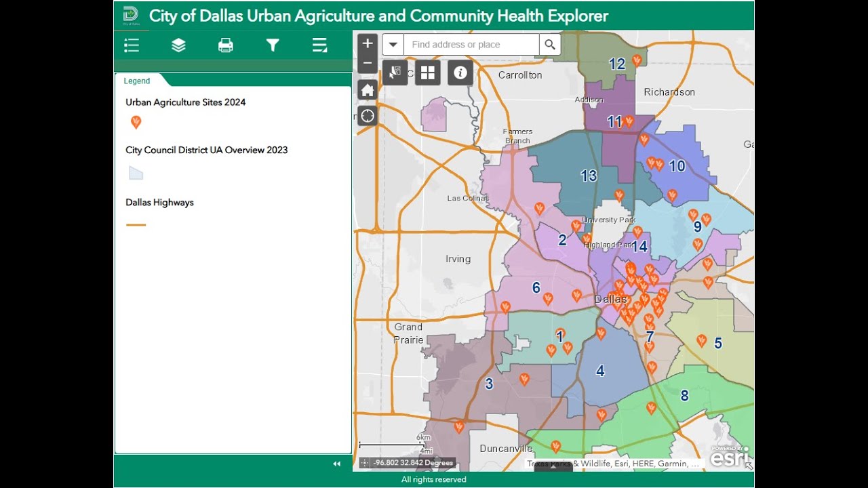Click the All rights reserved footer text
The width and height of the screenshot is (868, 488).
(x=434, y=479)
